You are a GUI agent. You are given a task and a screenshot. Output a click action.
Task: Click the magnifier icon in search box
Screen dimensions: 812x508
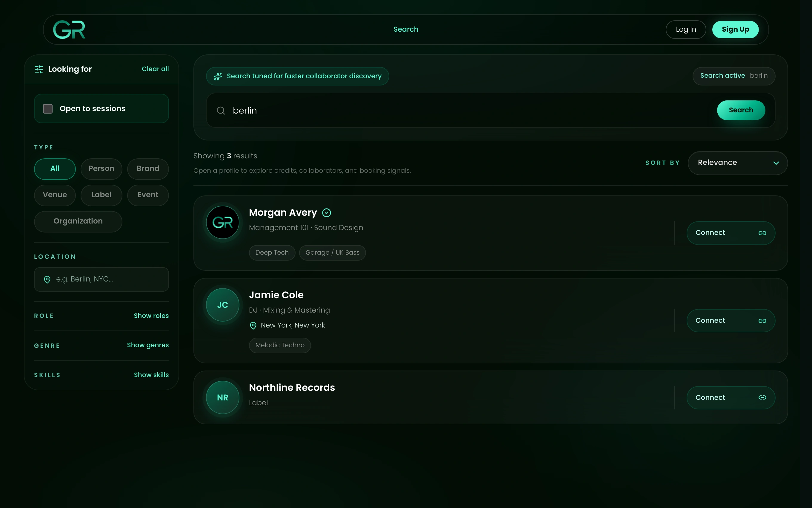(x=221, y=111)
